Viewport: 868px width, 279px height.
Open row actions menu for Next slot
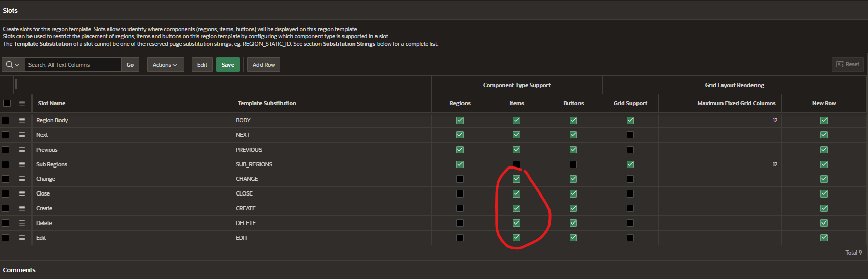tap(22, 135)
